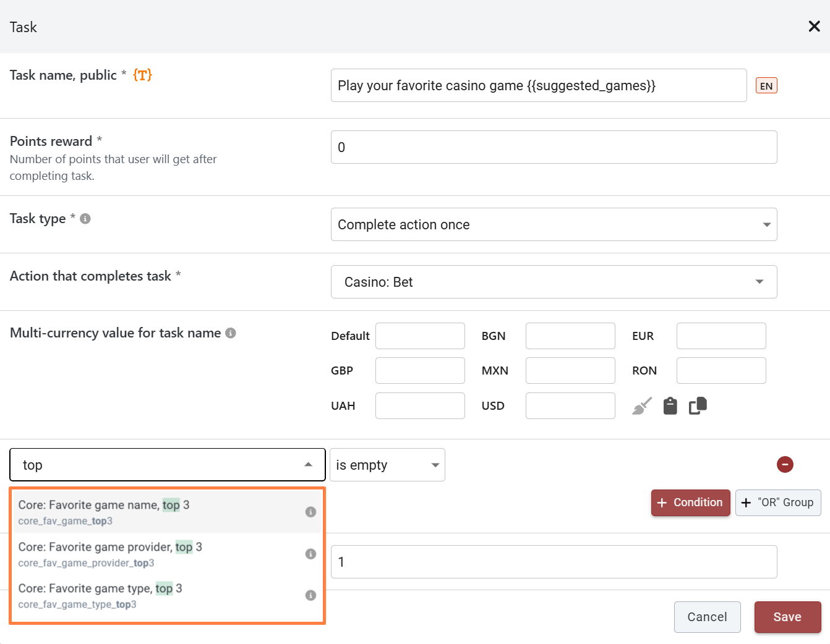Add a new Condition
The width and height of the screenshot is (830, 644).
[x=690, y=502]
